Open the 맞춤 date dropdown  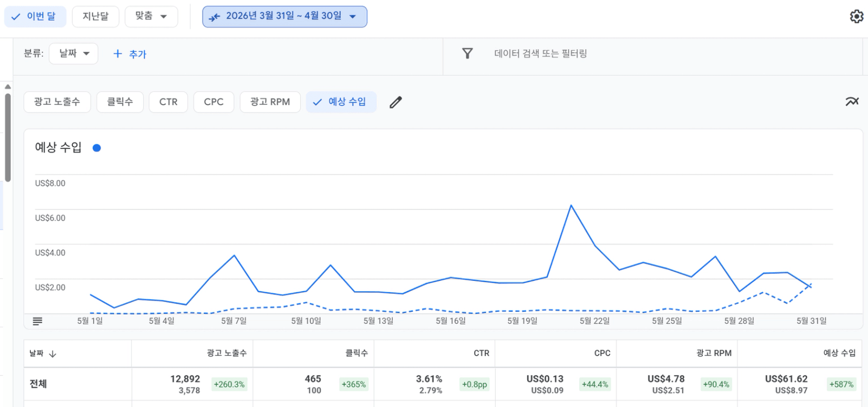[151, 16]
